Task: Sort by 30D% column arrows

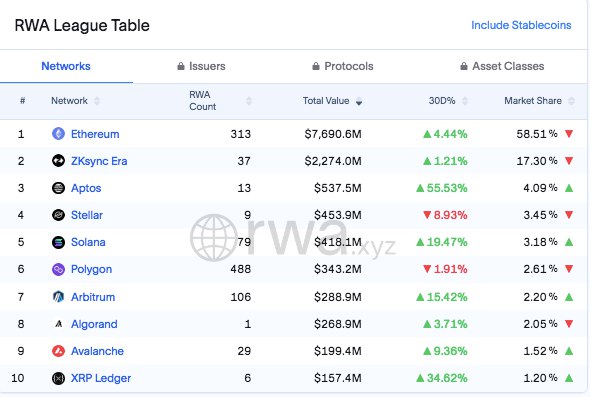Action: (465, 101)
